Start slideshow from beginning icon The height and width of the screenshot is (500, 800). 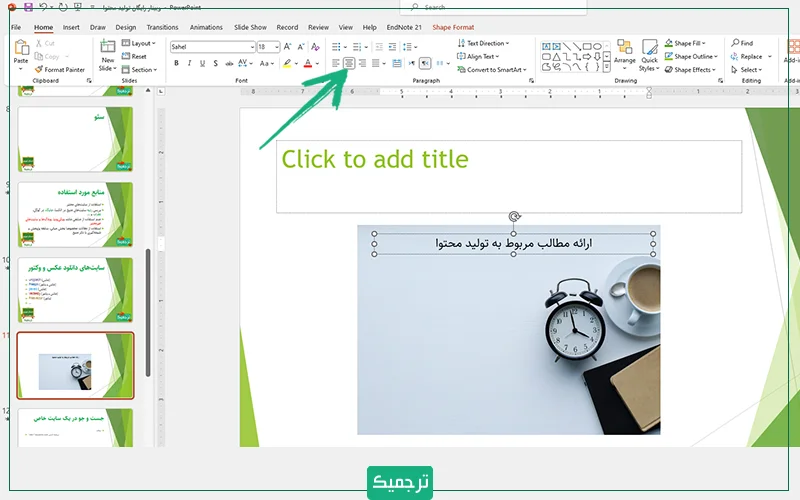point(78,7)
